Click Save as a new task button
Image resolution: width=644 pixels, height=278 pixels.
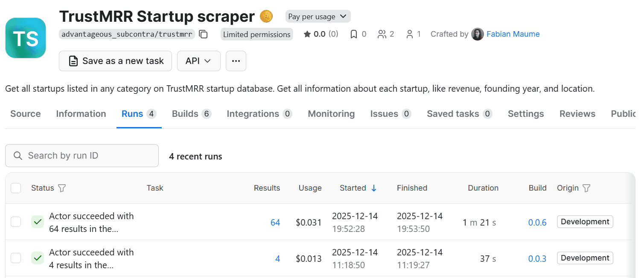tap(115, 61)
